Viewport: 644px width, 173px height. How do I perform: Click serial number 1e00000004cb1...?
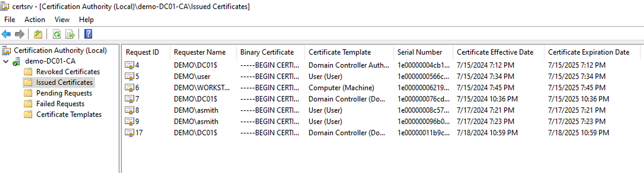(x=423, y=65)
